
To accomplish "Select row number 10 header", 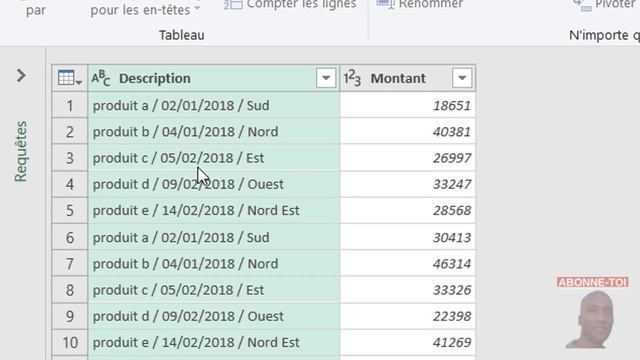I will click(x=70, y=342).
